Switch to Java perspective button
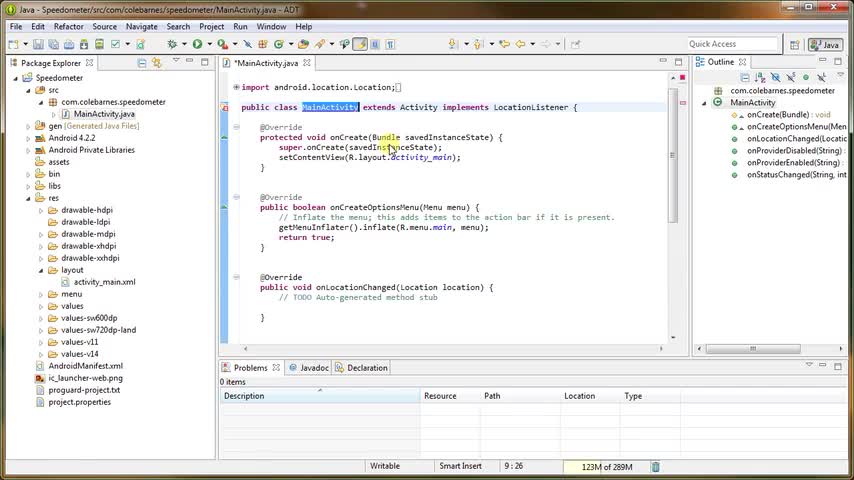The image size is (854, 480). 825,44
